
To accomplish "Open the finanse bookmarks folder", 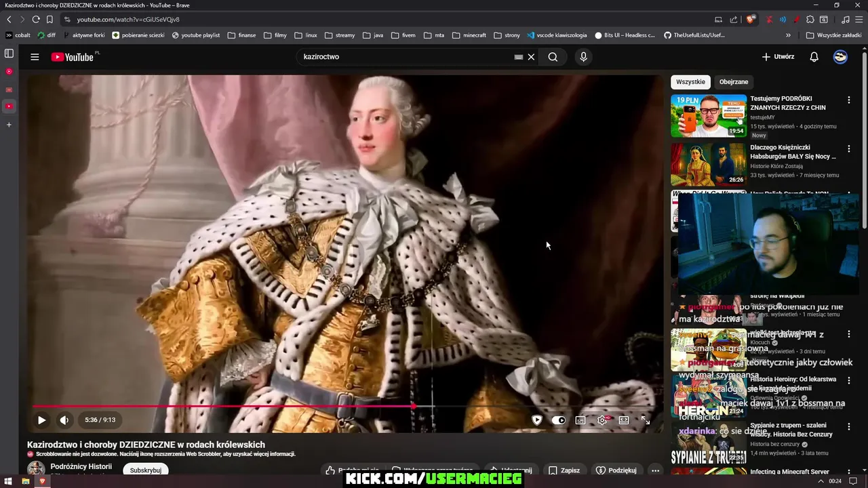I will (x=242, y=35).
